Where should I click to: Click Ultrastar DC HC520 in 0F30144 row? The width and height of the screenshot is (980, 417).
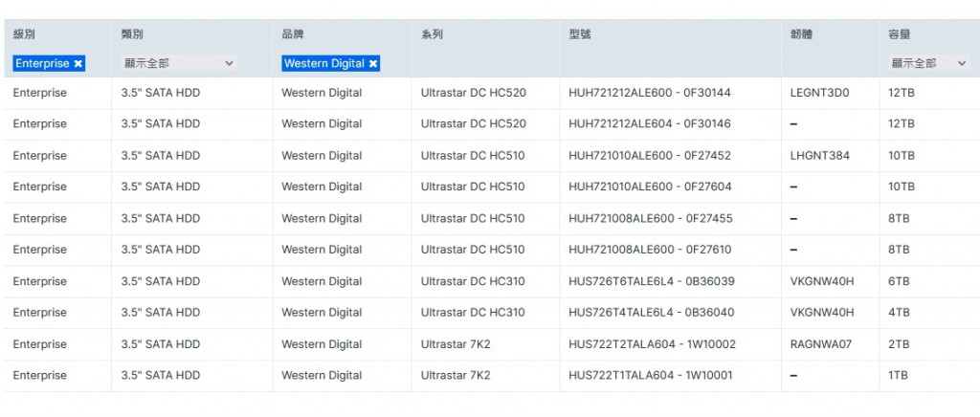click(x=473, y=93)
